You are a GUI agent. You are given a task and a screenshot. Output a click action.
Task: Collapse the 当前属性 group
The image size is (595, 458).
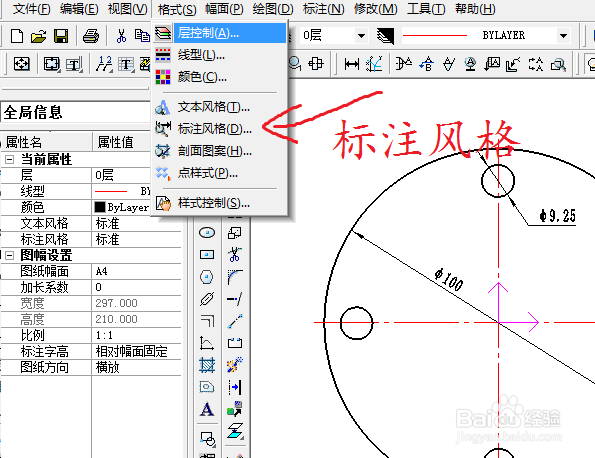9,159
